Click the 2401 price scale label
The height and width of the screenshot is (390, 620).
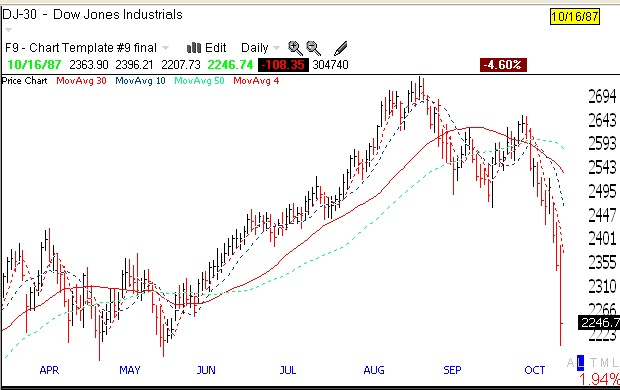tap(602, 238)
